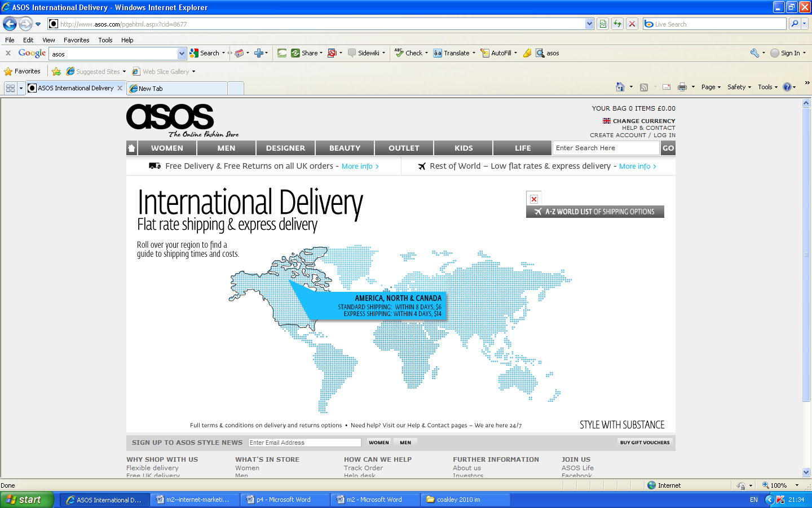Click the Add to Favorites star icon
Screen dimensions: 812x508
point(56,72)
